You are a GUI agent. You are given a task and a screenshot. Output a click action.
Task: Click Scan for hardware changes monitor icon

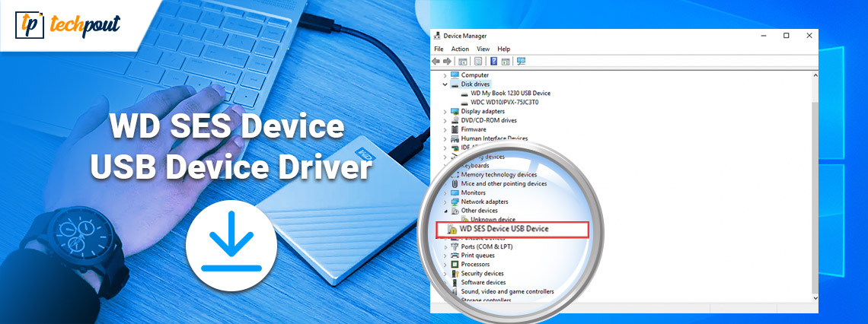[x=521, y=62]
